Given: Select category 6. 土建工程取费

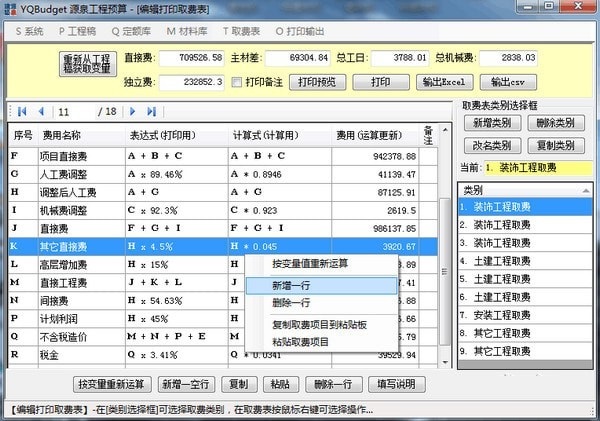Looking at the screenshot, I should click(x=525, y=297).
